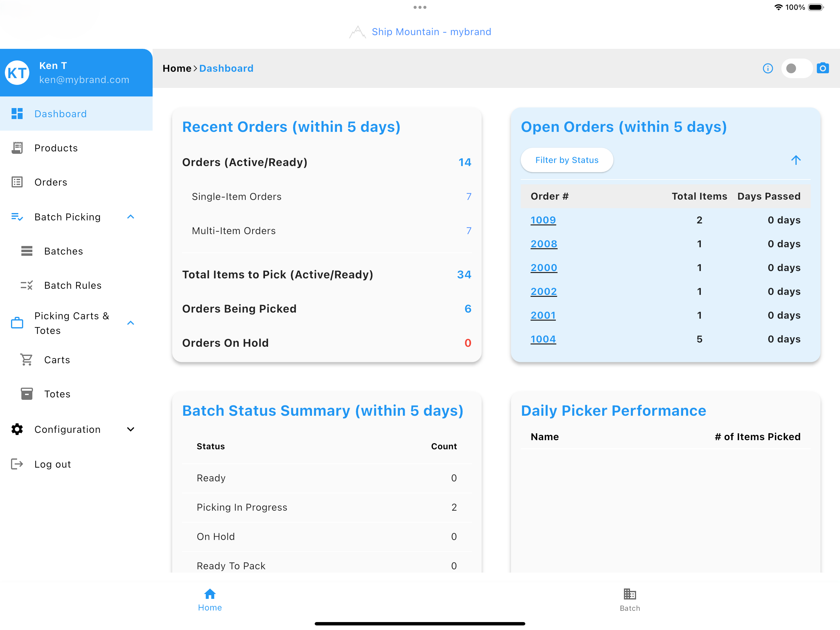Click the Batches icon under Batch Picking

pos(27,252)
